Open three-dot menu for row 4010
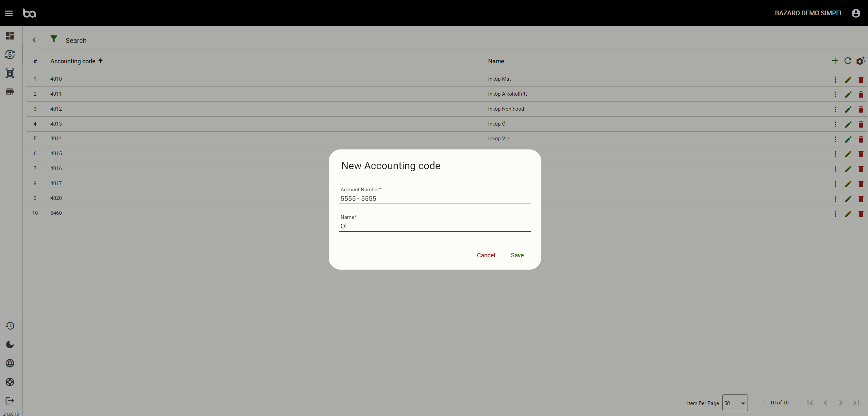The width and height of the screenshot is (868, 416). click(x=835, y=80)
